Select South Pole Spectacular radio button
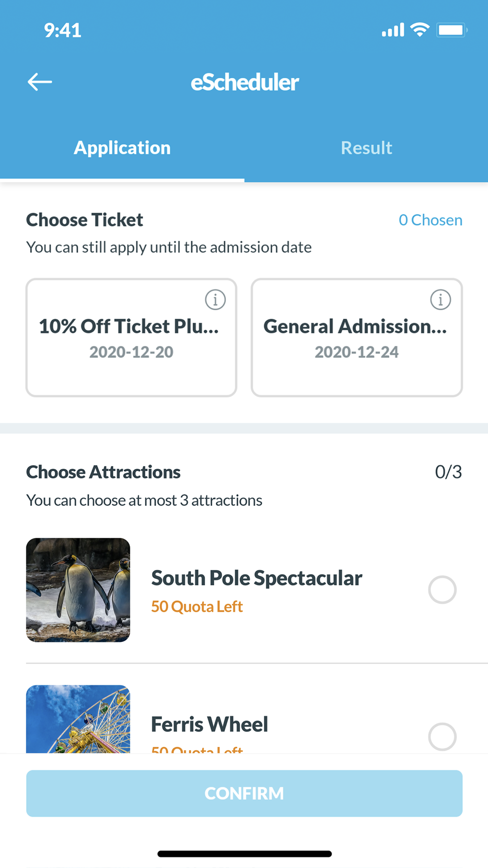488x868 pixels. pyautogui.click(x=442, y=590)
